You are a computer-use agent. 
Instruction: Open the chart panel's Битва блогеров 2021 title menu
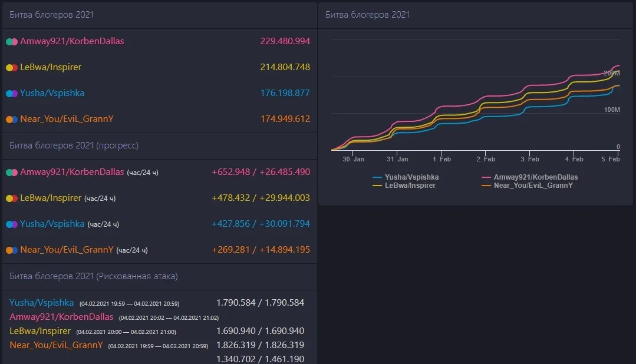coord(367,15)
